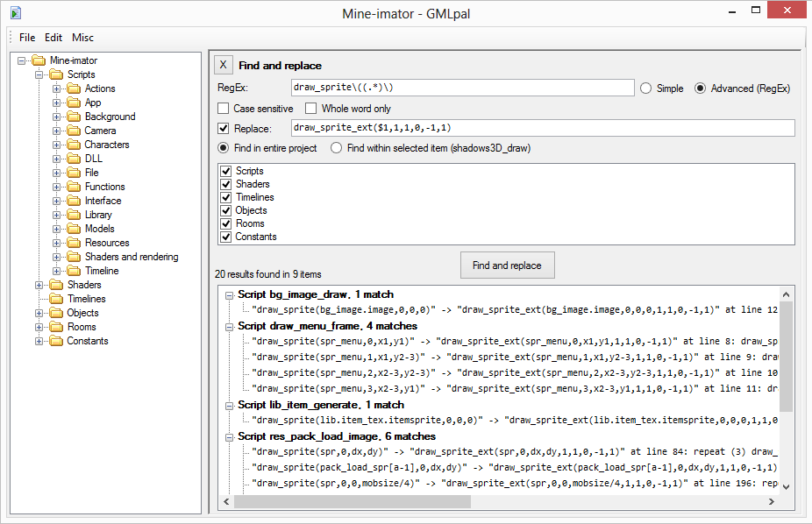812x524 pixels.
Task: Click the results vertical scrollbar up arrow
Action: [786, 294]
